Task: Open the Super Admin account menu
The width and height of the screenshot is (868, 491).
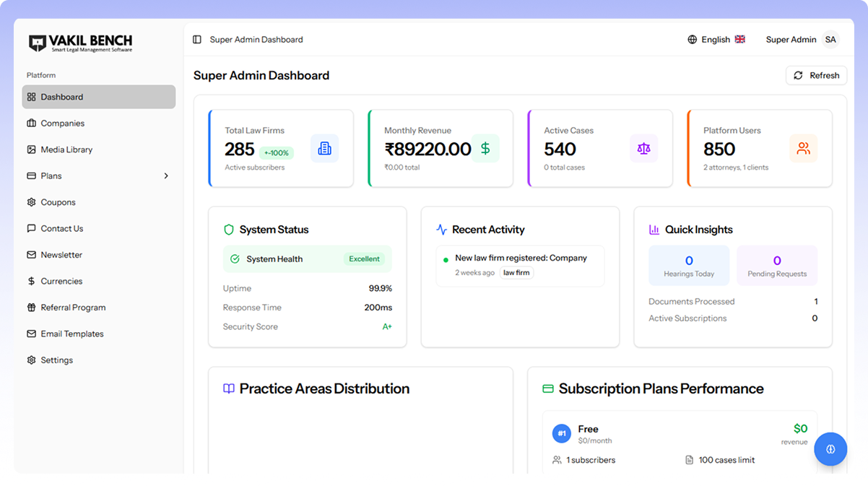Action: point(791,40)
